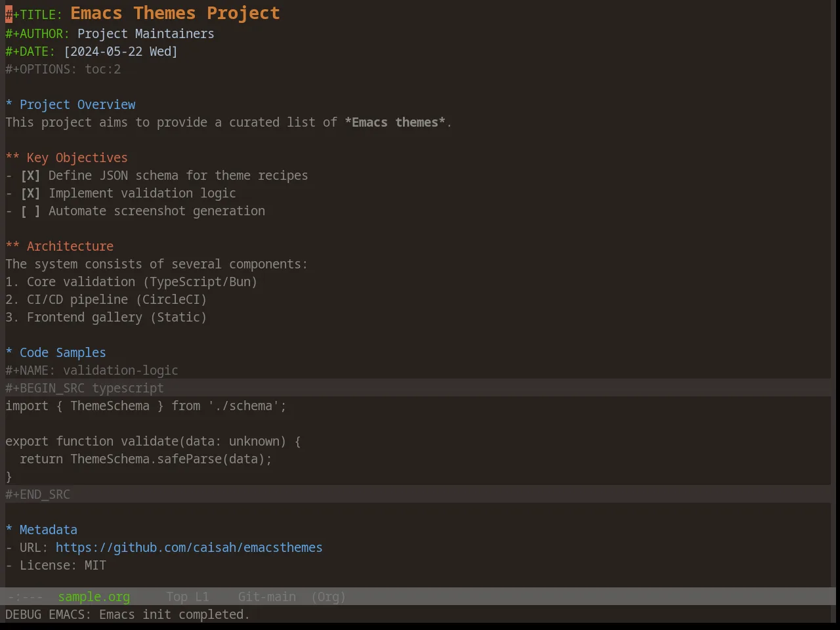The height and width of the screenshot is (630, 840).
Task: Click the 'License: MIT' line
Action: click(x=56, y=566)
